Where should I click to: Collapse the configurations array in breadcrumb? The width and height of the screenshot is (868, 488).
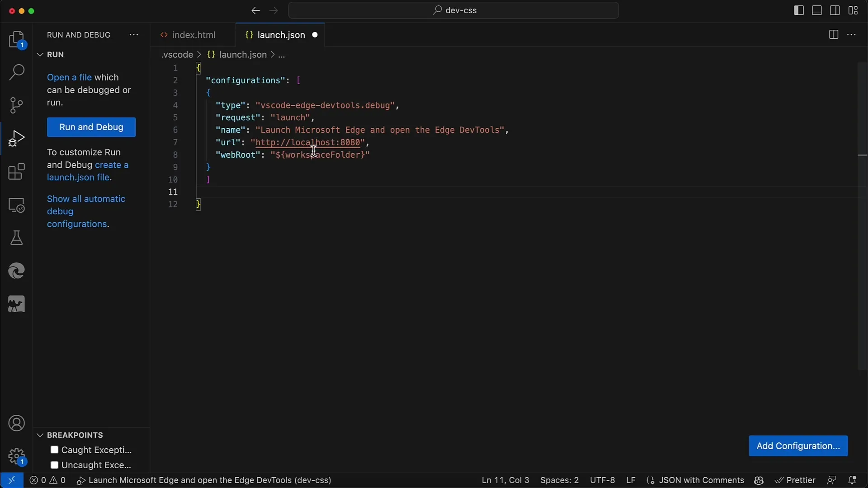coord(281,55)
